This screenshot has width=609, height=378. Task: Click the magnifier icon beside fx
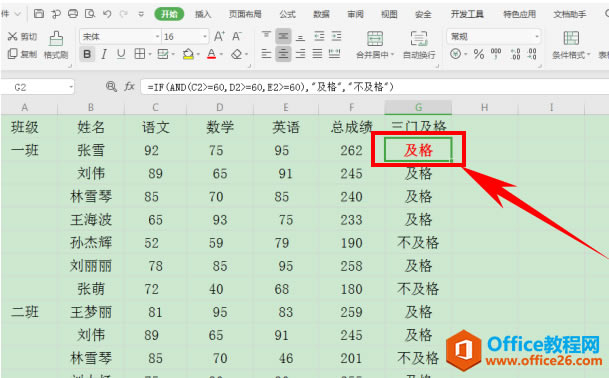[x=111, y=87]
